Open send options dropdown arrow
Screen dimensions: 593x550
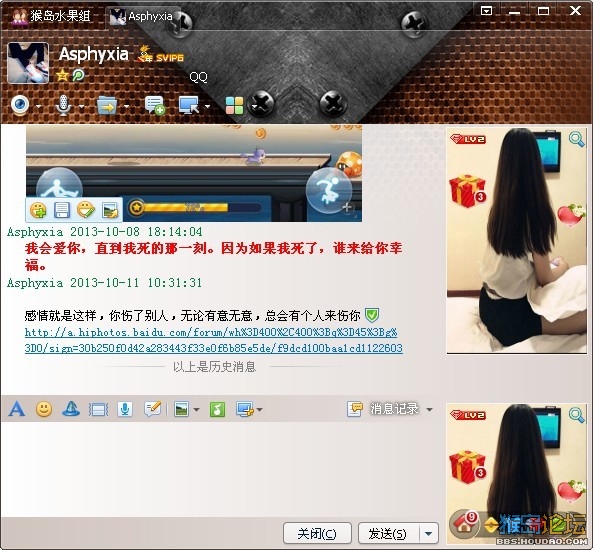point(428,533)
